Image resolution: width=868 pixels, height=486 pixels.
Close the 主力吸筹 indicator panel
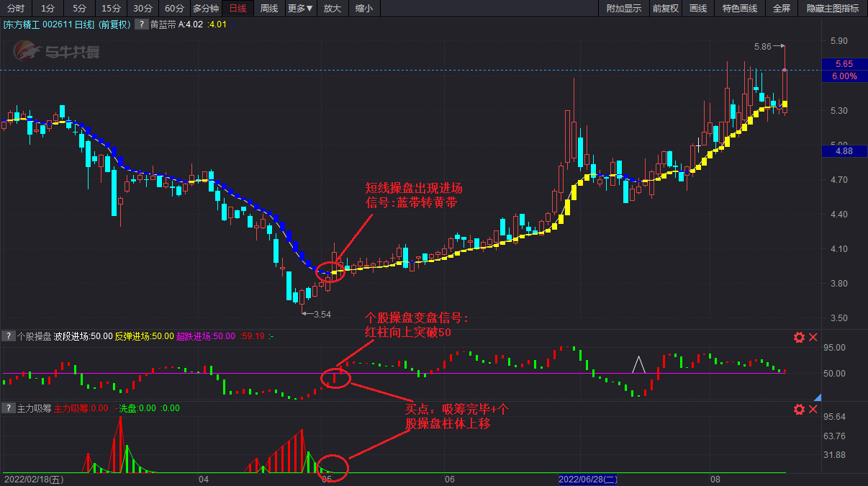click(x=813, y=409)
